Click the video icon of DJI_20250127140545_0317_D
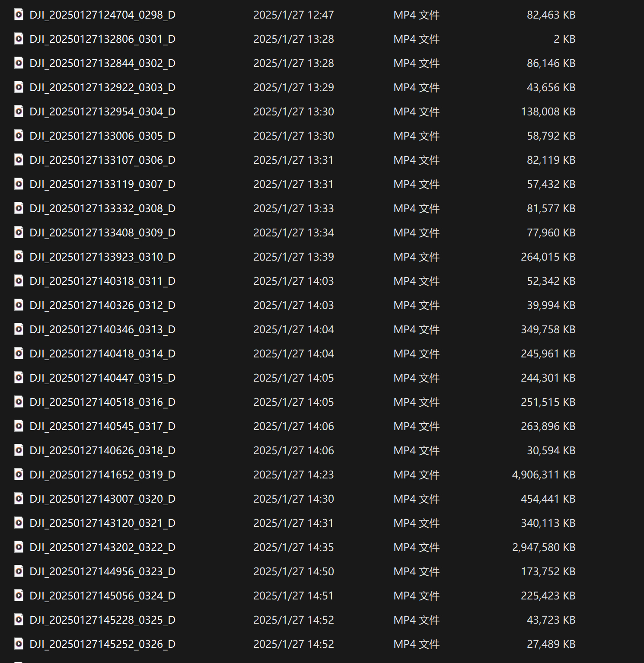Screen dimensions: 644x663 [19, 426]
